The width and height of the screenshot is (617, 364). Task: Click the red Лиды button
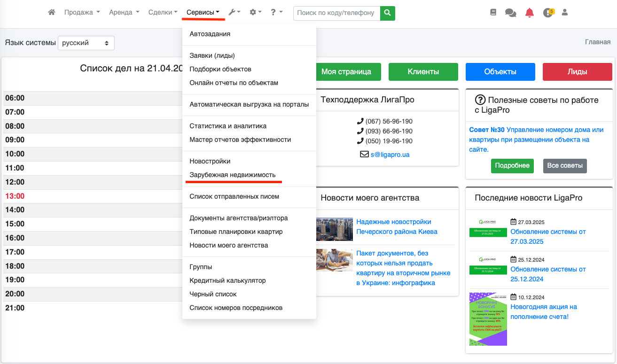[577, 72]
